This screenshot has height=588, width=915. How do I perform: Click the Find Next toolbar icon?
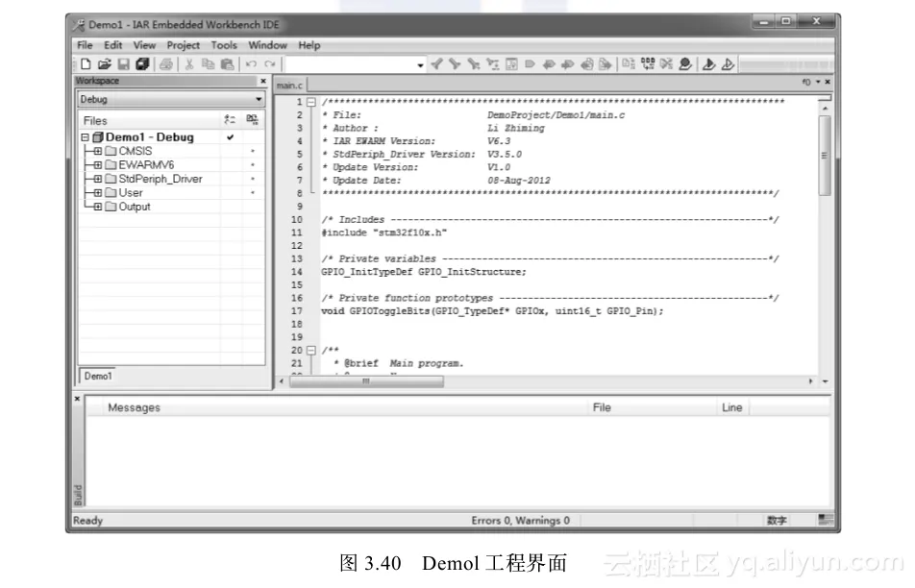click(456, 64)
